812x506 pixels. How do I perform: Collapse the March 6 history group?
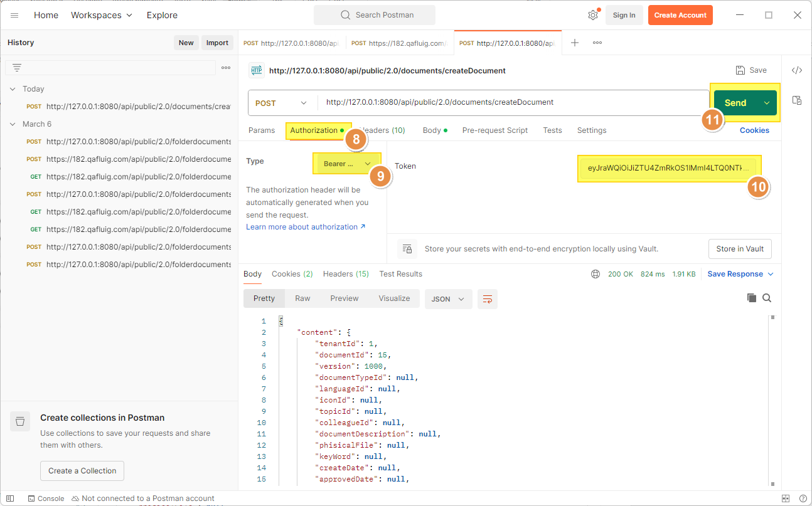pyautogui.click(x=13, y=124)
